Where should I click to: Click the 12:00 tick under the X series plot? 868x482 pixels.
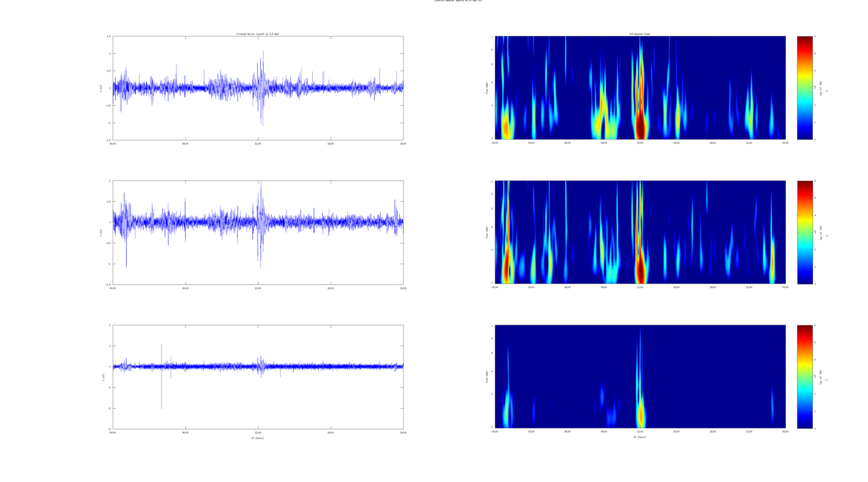pyautogui.click(x=258, y=144)
